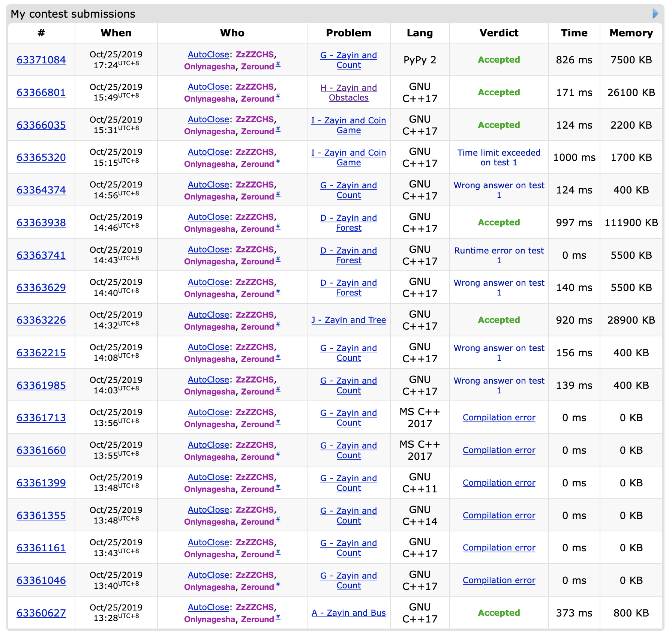This screenshot has height=636, width=672.
Task: Open the H - Zayin and Obstacles problem
Action: coord(348,93)
